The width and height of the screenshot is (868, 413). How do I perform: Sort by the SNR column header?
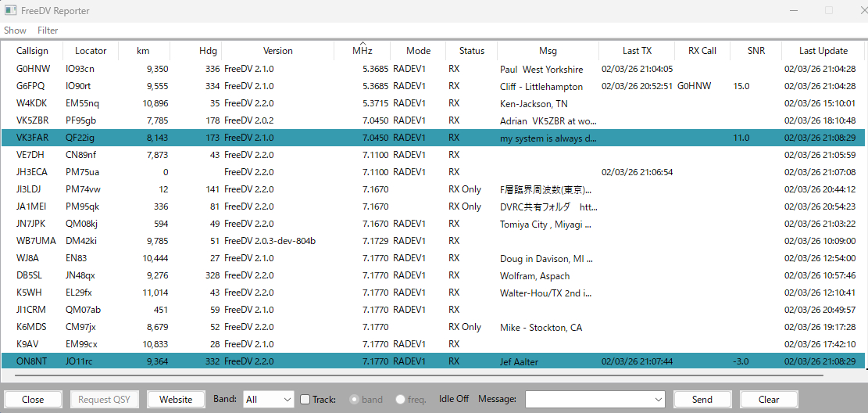coord(755,51)
